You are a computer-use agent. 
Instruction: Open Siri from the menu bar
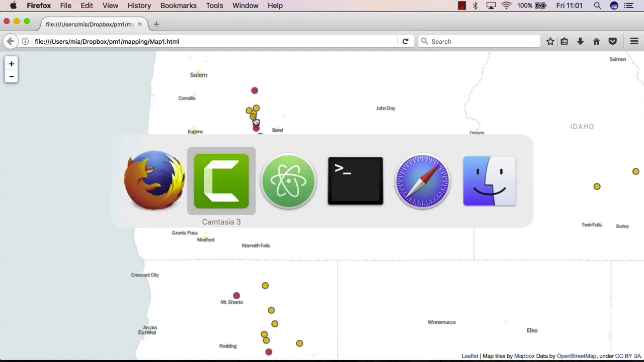coord(614,6)
